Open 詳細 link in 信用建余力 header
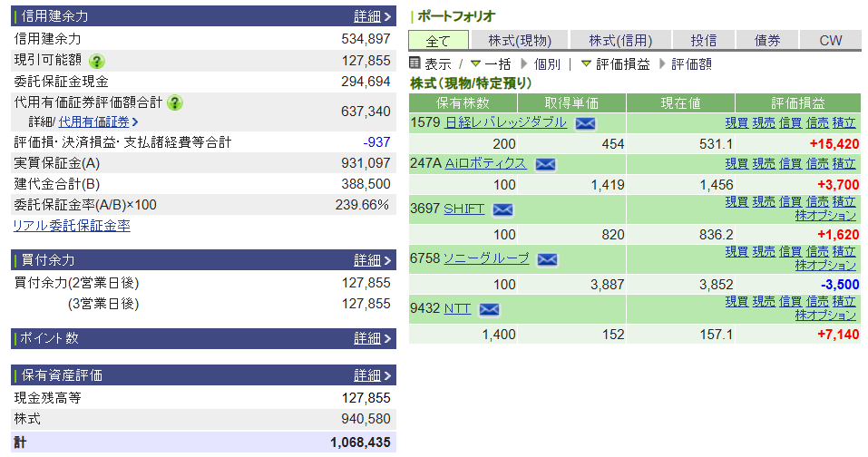This screenshot has height=457, width=868. [372, 16]
